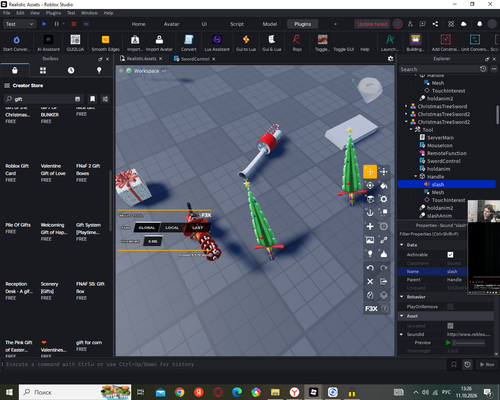This screenshot has width=500, height=400.
Task: Select the F3X Anchor tool
Action: click(x=370, y=213)
